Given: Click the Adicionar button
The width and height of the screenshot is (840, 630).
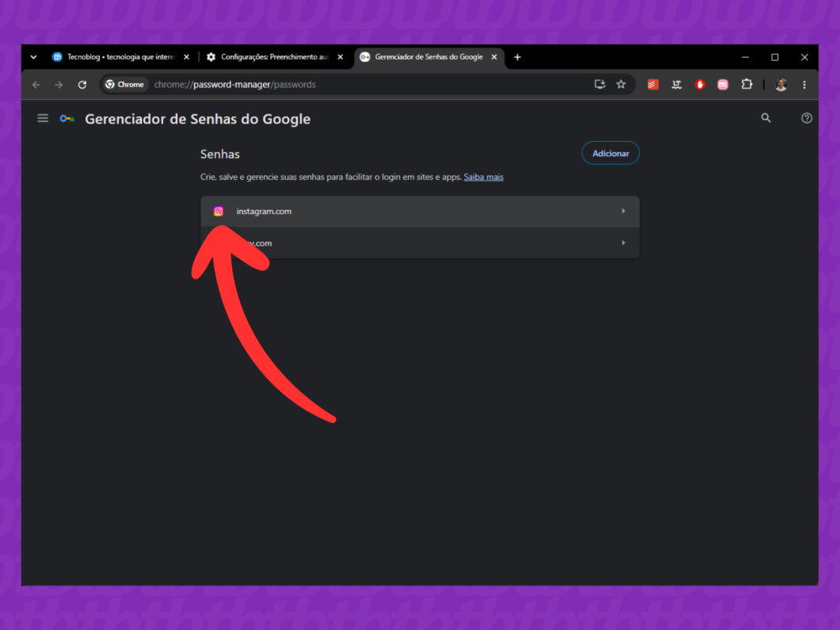Looking at the screenshot, I should pyautogui.click(x=610, y=153).
